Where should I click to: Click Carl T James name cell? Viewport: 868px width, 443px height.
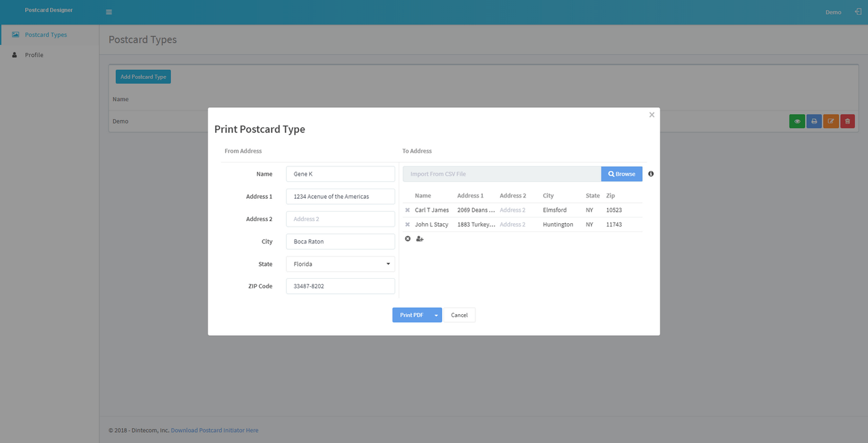click(x=432, y=210)
